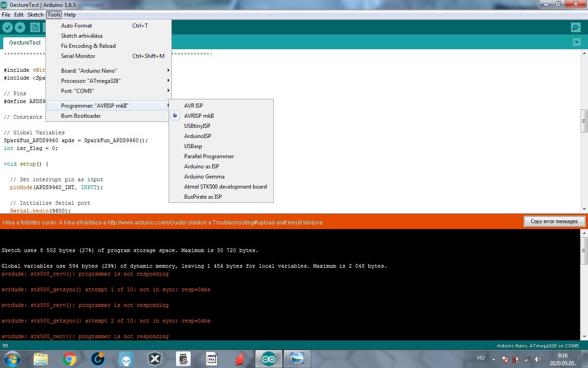Click the volume speaker tray icon

(537, 359)
